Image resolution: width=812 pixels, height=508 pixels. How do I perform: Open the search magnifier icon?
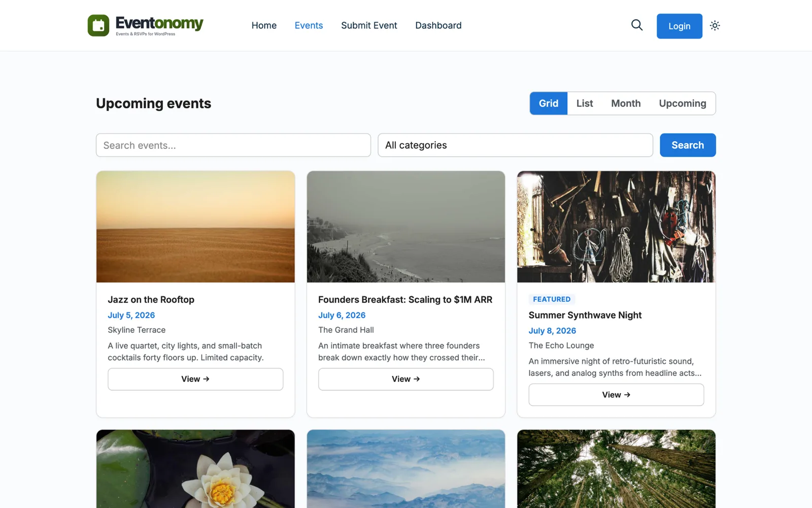[637, 25]
